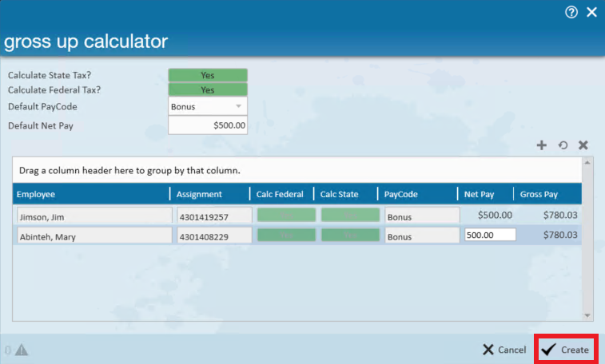Click grid scrollbar down arrow
The width and height of the screenshot is (605, 364).
(x=587, y=315)
